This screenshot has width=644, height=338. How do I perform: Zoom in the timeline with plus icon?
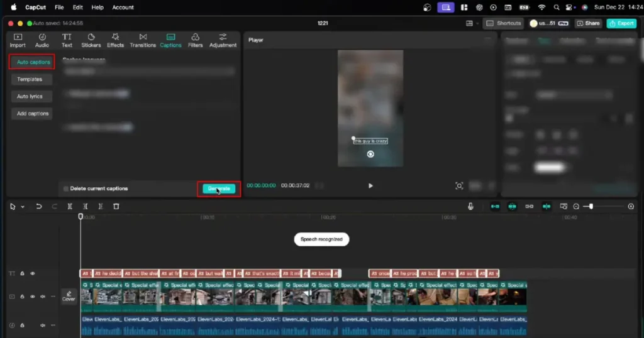point(631,207)
